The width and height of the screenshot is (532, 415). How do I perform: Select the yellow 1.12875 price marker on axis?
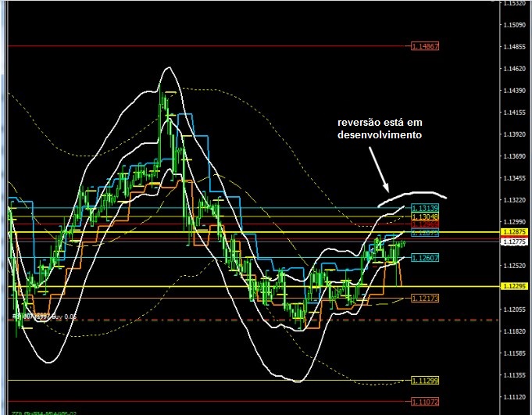point(515,233)
